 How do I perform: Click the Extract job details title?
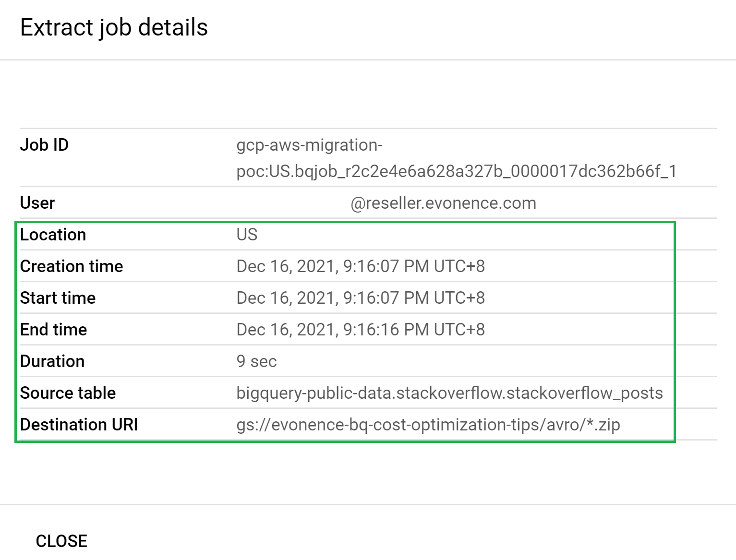point(114,27)
